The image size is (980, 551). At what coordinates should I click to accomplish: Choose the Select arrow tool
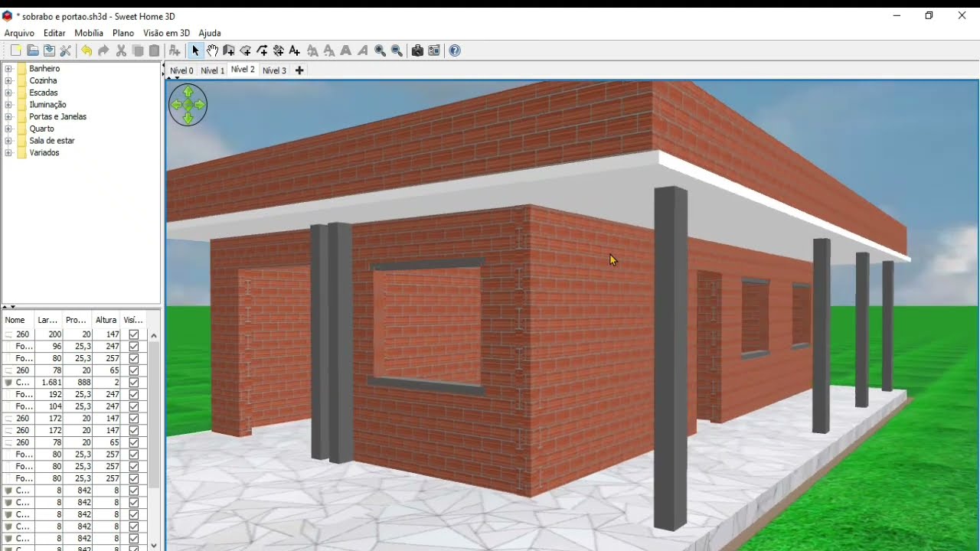pyautogui.click(x=195, y=51)
